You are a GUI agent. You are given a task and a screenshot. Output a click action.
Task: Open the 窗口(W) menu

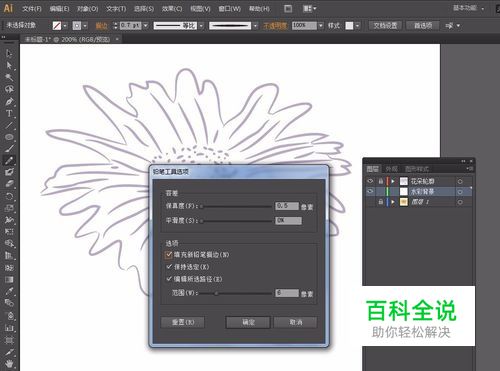point(229,9)
